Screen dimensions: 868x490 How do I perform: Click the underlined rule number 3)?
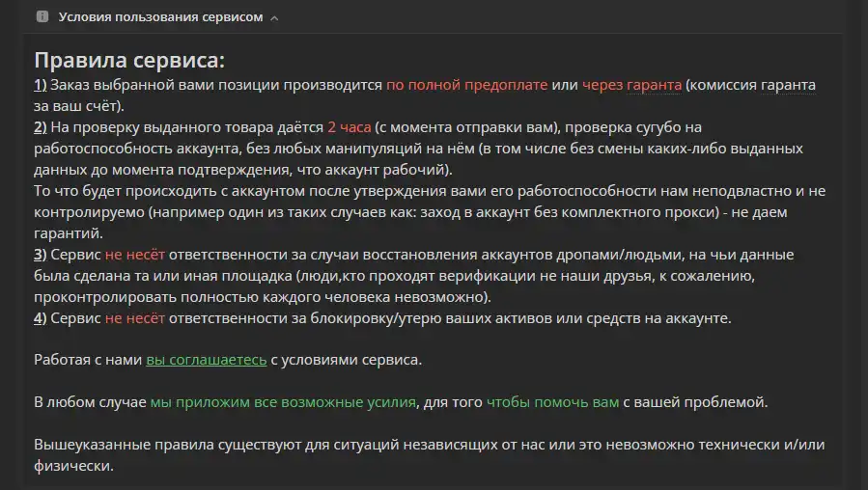[41, 255]
